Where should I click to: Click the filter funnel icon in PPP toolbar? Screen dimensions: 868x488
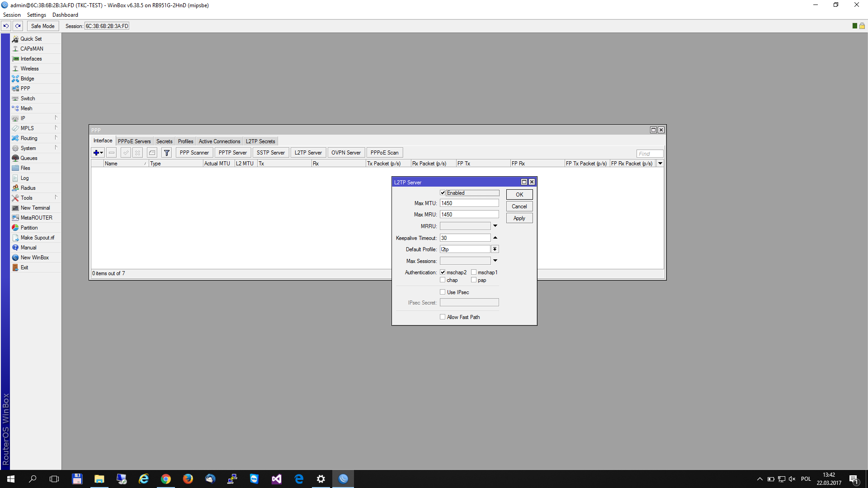click(167, 153)
